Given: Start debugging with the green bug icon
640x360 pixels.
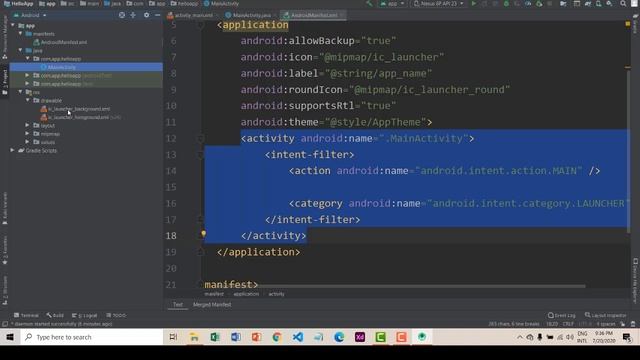Looking at the screenshot, I should point(506,4).
